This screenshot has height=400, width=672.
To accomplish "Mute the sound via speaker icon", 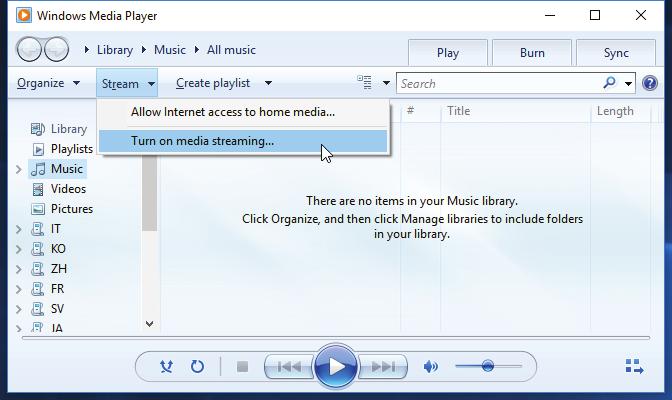I will pos(431,367).
